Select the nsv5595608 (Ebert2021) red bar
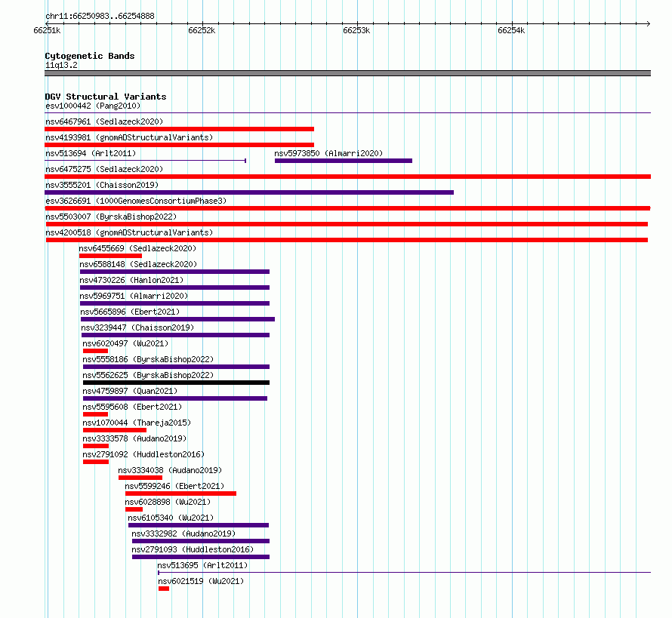Screen dimensions: 672x618 click(x=96, y=414)
